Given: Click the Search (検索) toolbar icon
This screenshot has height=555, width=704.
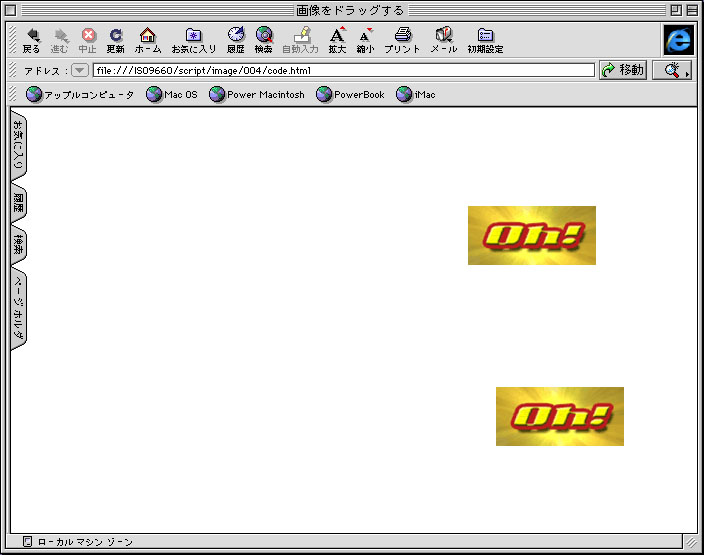Looking at the screenshot, I should click(x=264, y=40).
